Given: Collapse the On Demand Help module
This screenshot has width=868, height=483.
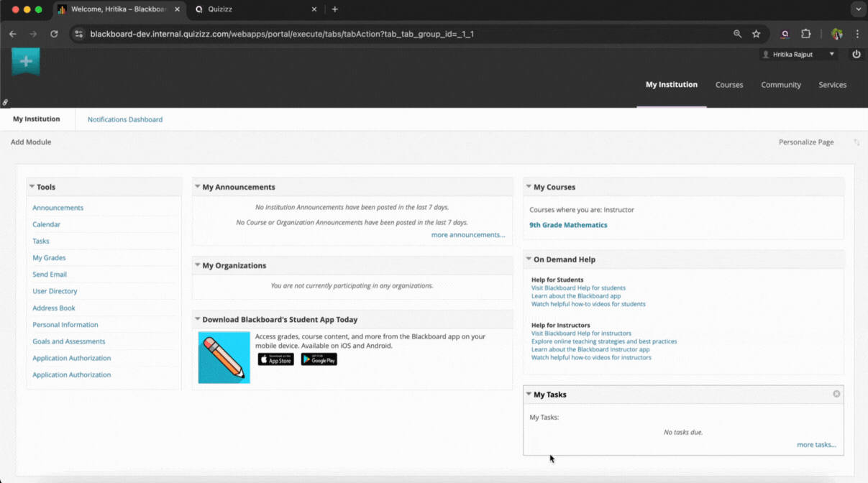Looking at the screenshot, I should point(529,259).
